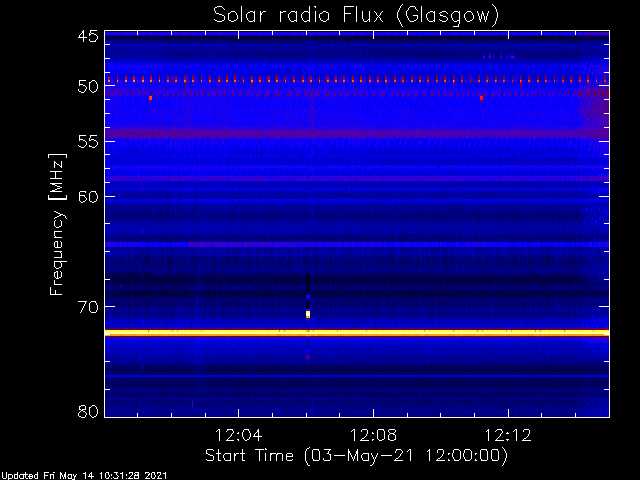
Task: Click the 'Updated Fri May 14 10:31:28 2021' text
Action: pyautogui.click(x=84, y=476)
